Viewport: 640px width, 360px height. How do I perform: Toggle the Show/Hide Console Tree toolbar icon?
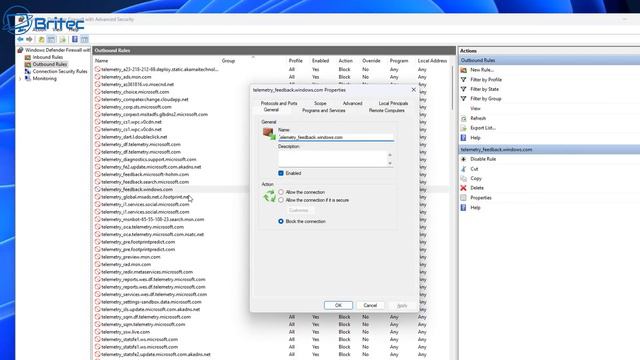coord(51,40)
